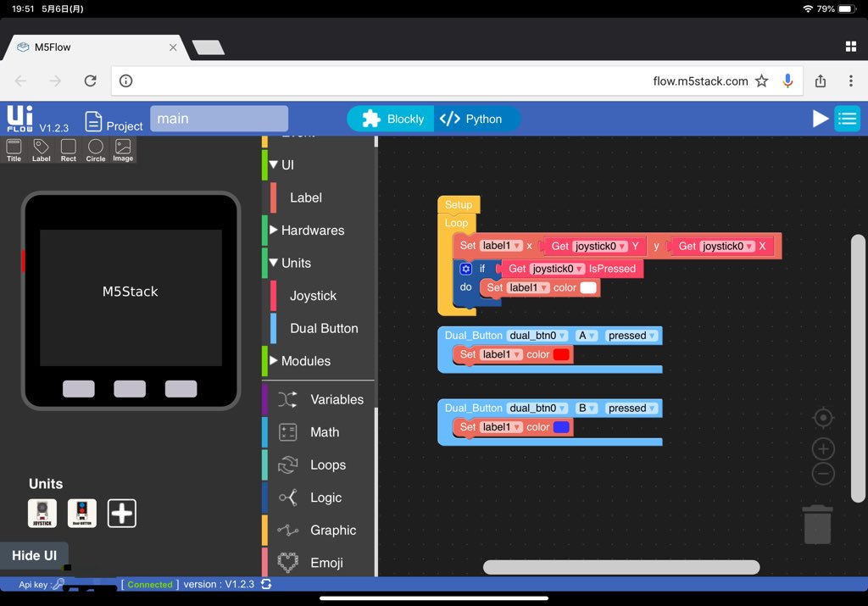Pick the red color swatch
This screenshot has height=606, width=868.
tap(561, 354)
